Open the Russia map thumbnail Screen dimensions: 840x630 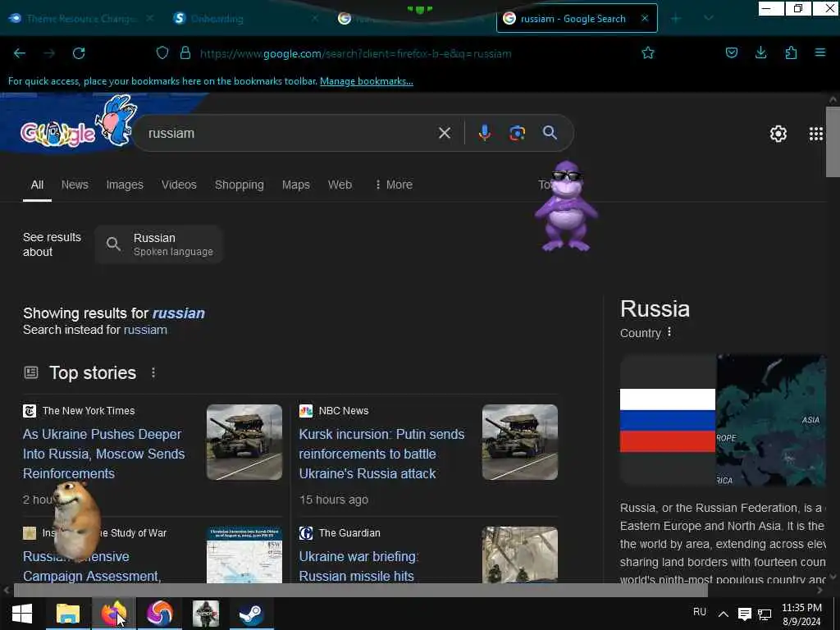coord(771,421)
